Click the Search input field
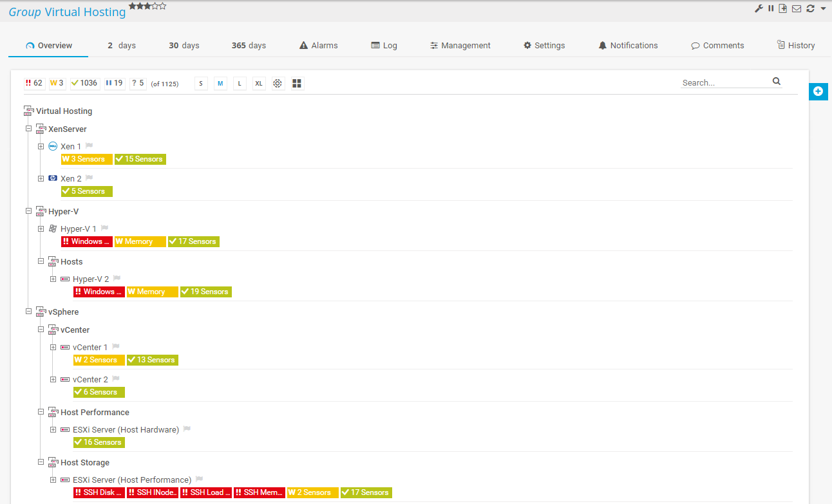 point(725,82)
